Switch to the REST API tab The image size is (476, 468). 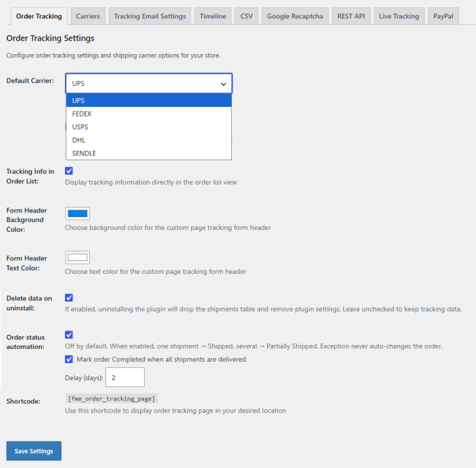(x=351, y=16)
